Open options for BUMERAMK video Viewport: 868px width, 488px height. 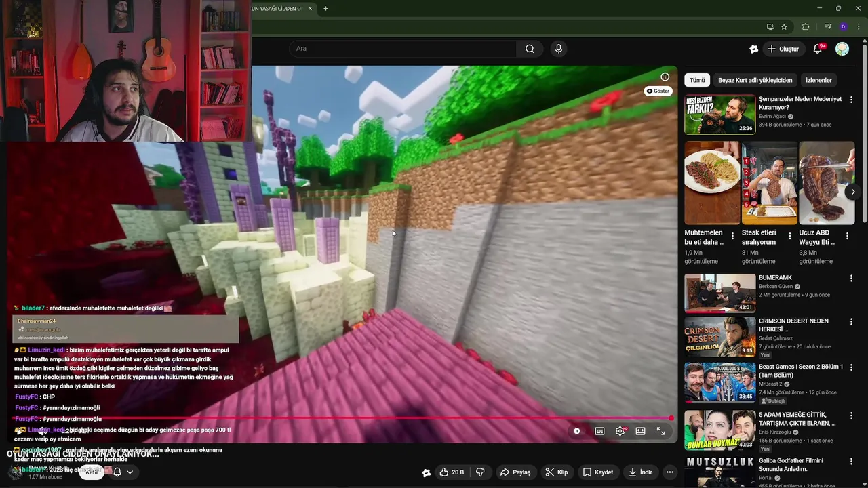[851, 279]
